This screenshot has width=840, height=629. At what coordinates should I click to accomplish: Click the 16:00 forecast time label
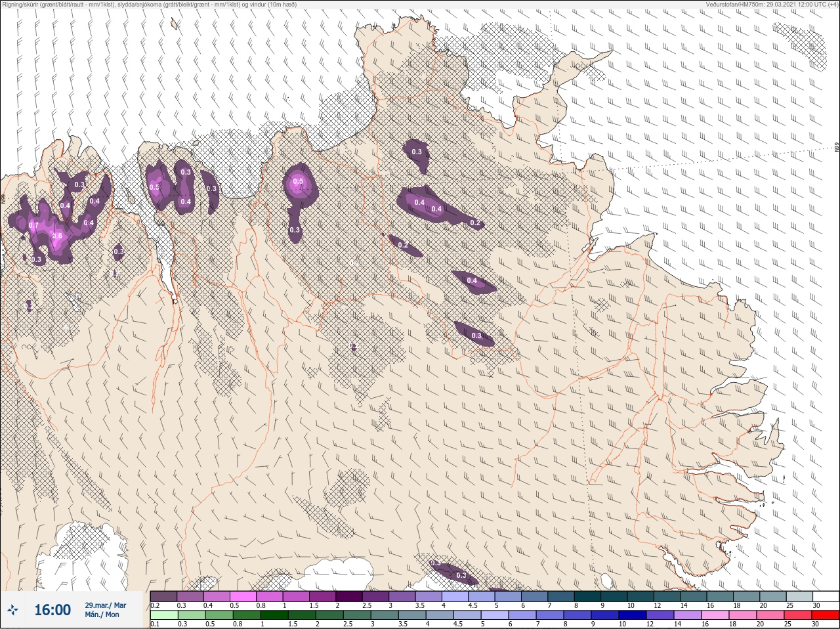(x=52, y=610)
